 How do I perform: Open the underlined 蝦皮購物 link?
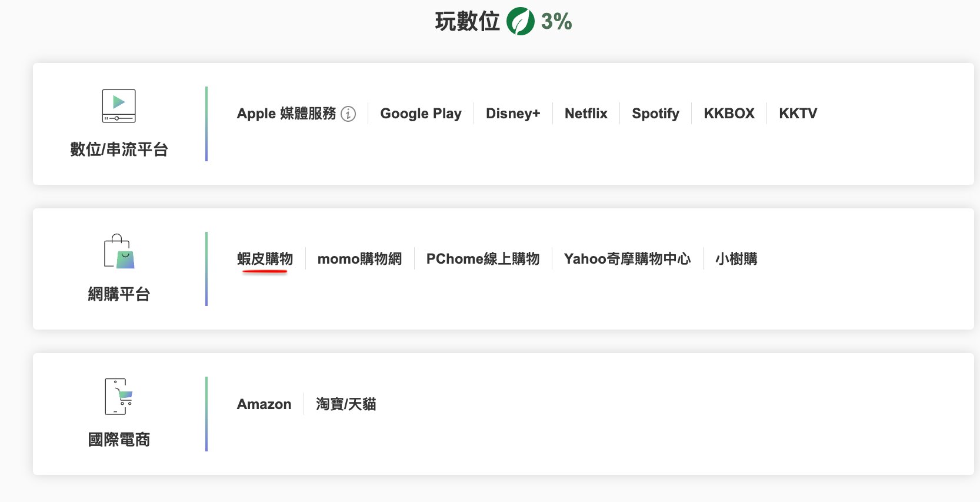(x=265, y=259)
